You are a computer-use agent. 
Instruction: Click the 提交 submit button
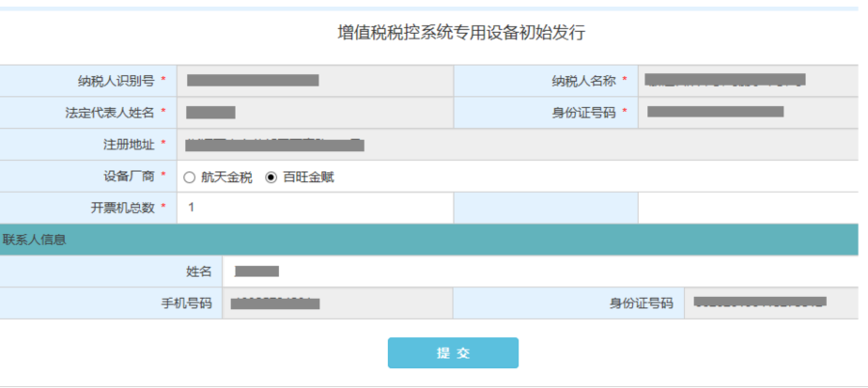(453, 353)
